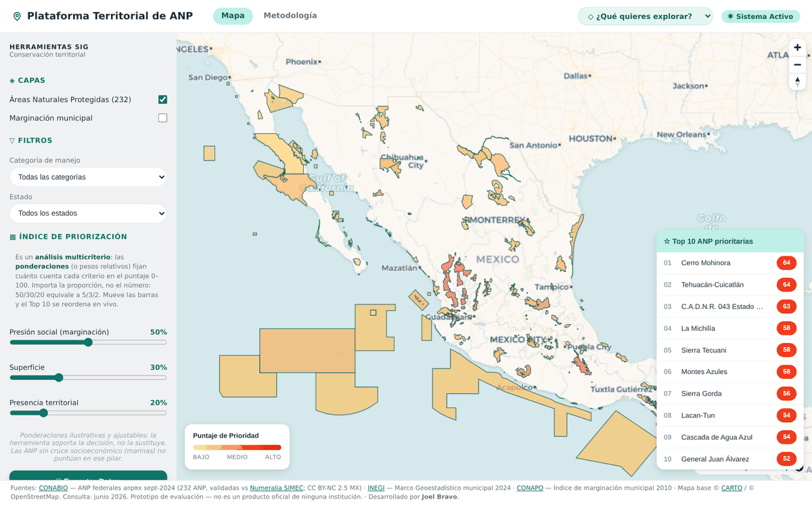The height and width of the screenshot is (506, 812).
Task: Click the location pin logo icon
Action: (17, 16)
